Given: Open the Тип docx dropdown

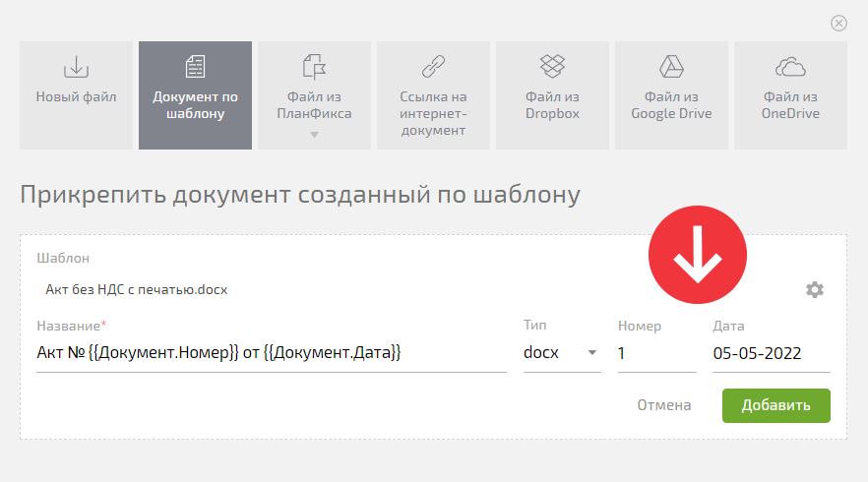Looking at the screenshot, I should click(562, 353).
